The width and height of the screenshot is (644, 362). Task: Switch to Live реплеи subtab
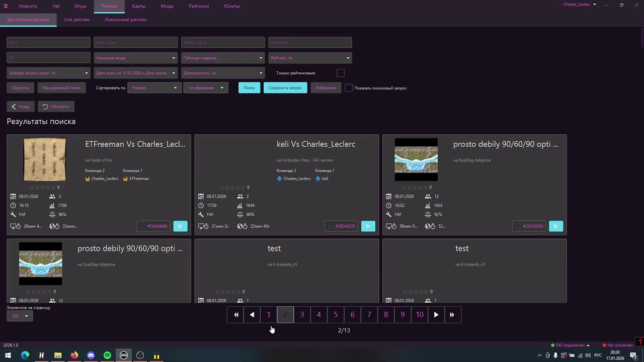coord(77,20)
